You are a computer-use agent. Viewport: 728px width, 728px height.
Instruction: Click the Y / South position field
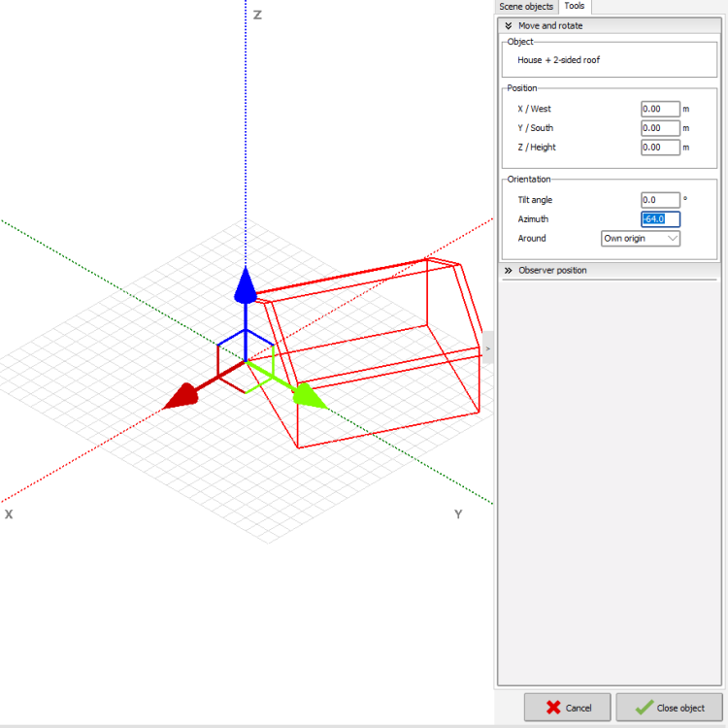point(660,128)
